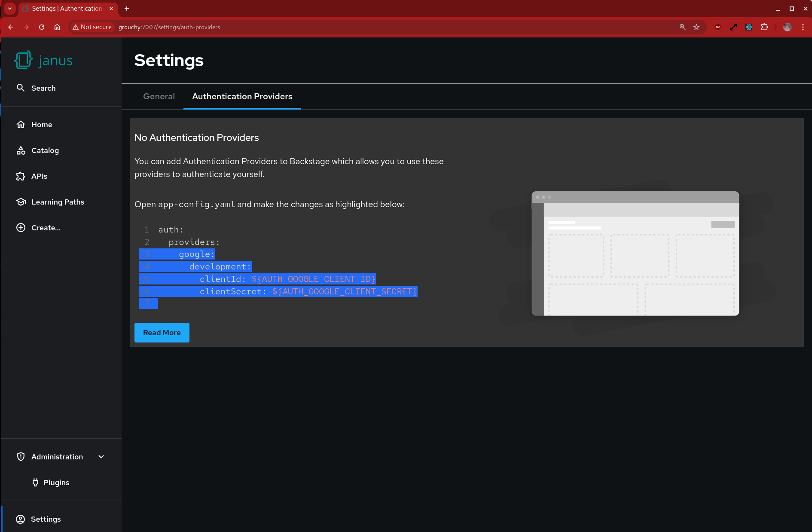The image size is (812, 532).
Task: Click the Create plus-circle icon
Action: pos(21,228)
